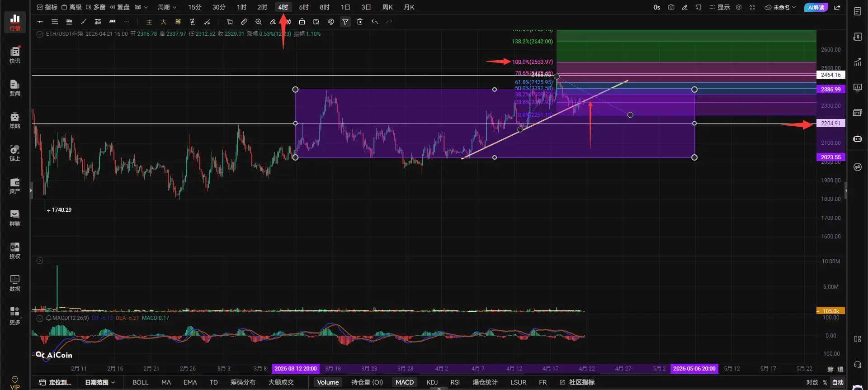Image resolution: width=868 pixels, height=390 pixels.
Task: Switch to the 1时 timeframe
Action: (242, 7)
